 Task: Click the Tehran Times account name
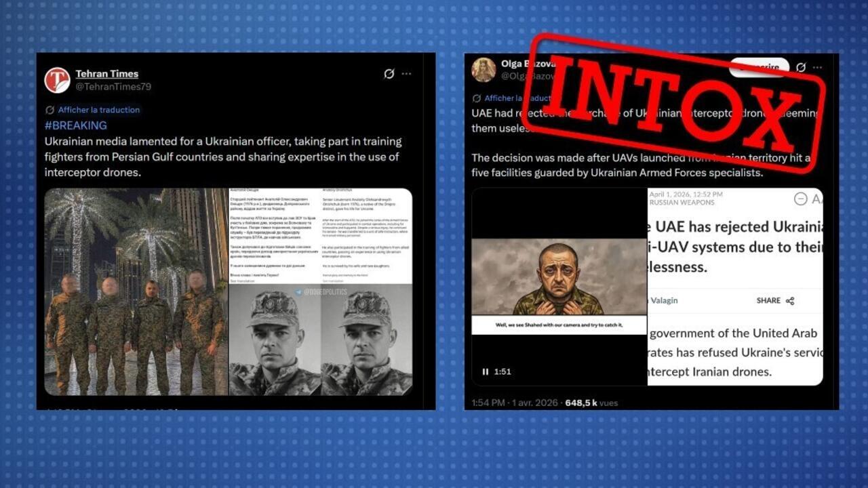pos(106,74)
